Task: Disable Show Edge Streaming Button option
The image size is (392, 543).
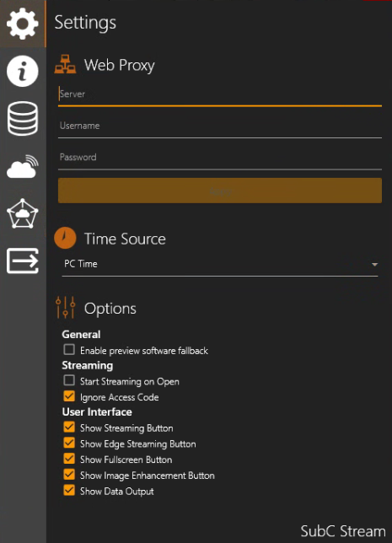Action: tap(69, 443)
